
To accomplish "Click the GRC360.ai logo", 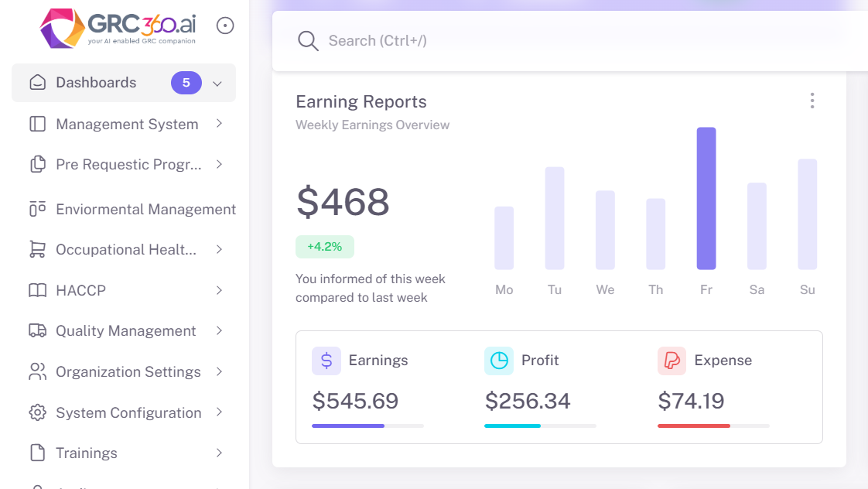I will coord(118,27).
